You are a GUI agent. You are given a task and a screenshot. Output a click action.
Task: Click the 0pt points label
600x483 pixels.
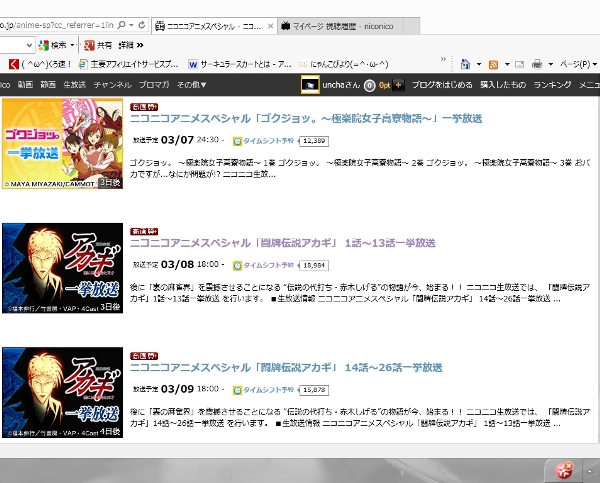click(385, 85)
